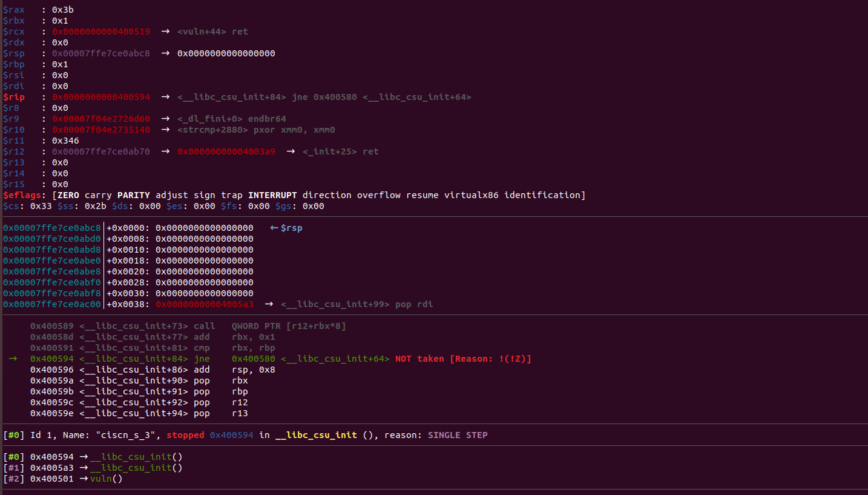This screenshot has width=868, height=495.
Task: Click disassembly line 0x40059e pop r13
Action: pyautogui.click(x=139, y=413)
